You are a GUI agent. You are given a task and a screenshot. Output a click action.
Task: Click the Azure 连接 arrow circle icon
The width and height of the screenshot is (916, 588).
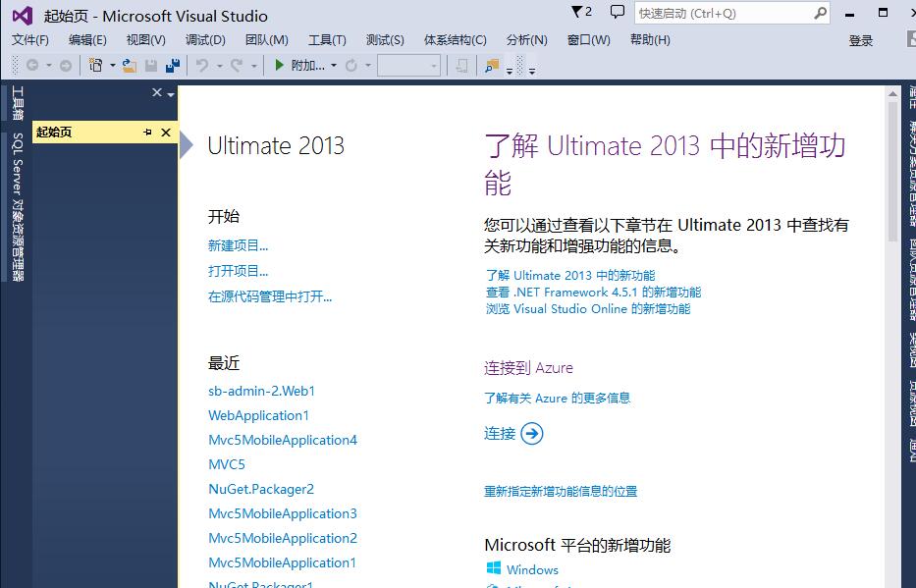tap(531, 433)
